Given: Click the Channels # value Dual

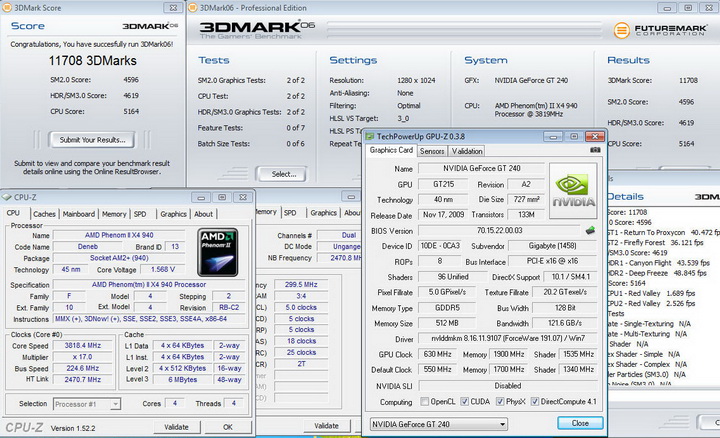Looking at the screenshot, I should 340,235.
